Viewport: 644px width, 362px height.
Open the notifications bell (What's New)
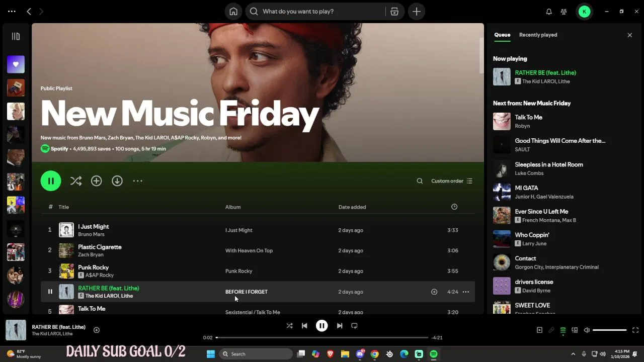pyautogui.click(x=549, y=12)
